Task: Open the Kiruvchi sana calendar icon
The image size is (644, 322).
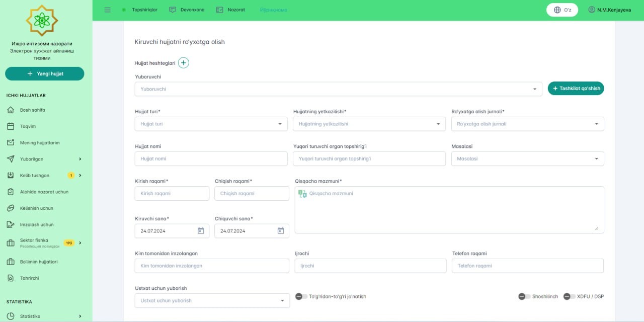Action: coord(201,231)
